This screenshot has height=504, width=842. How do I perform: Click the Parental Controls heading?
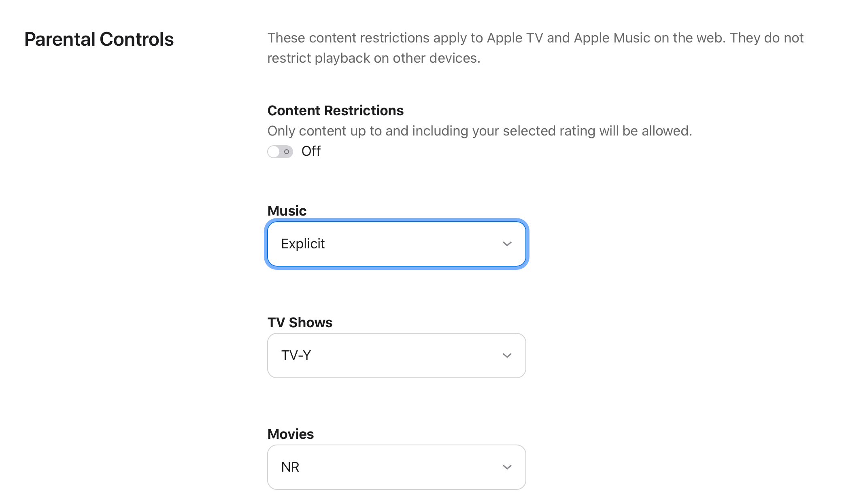click(x=99, y=39)
